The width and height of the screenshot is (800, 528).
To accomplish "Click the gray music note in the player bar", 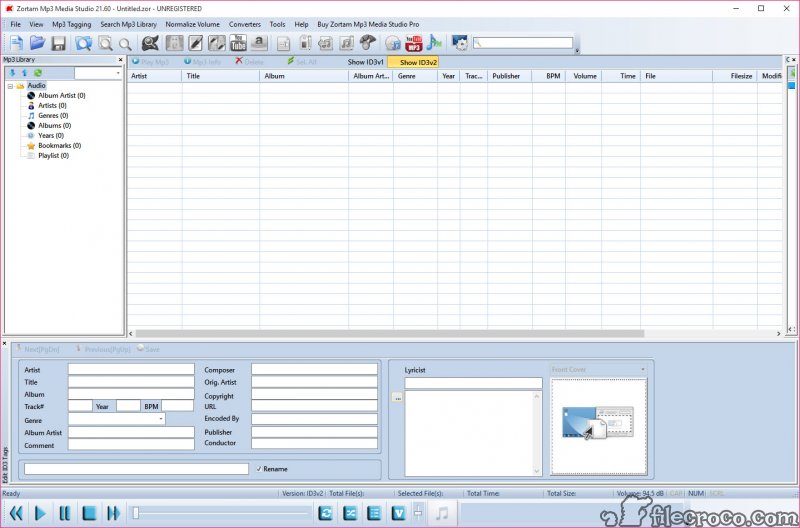I will [x=442, y=513].
